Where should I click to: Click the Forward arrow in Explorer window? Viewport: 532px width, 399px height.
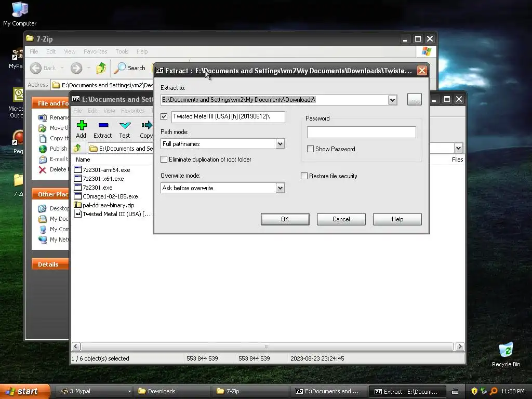[76, 68]
